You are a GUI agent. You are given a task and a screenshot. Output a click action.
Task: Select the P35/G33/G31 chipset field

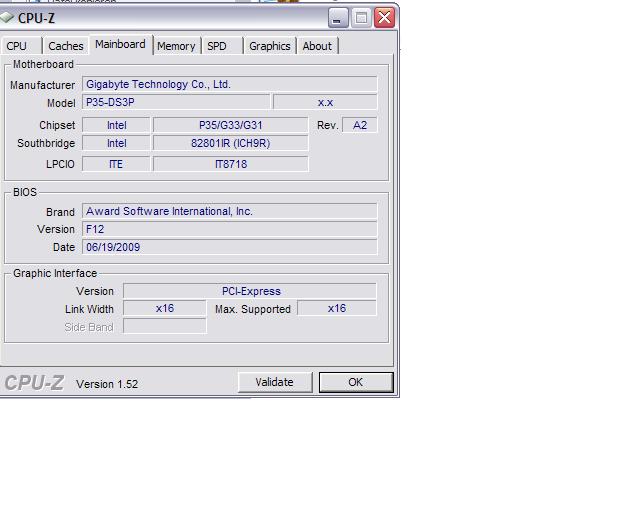coord(231,125)
